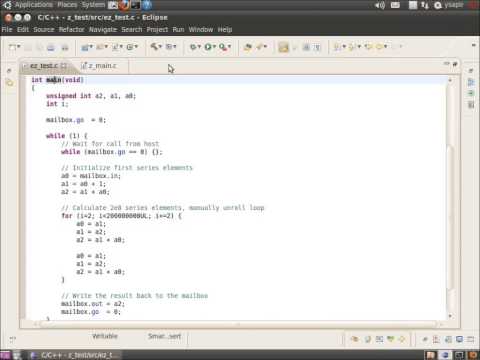Screen dimensions: 480x360
Task: Open the Help menu in Eclipse
Action: 225,30
